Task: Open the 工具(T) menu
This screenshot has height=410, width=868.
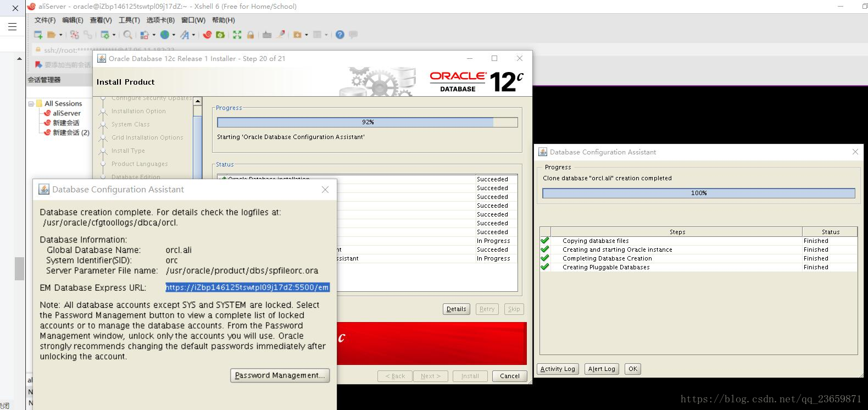Action: pos(129,20)
